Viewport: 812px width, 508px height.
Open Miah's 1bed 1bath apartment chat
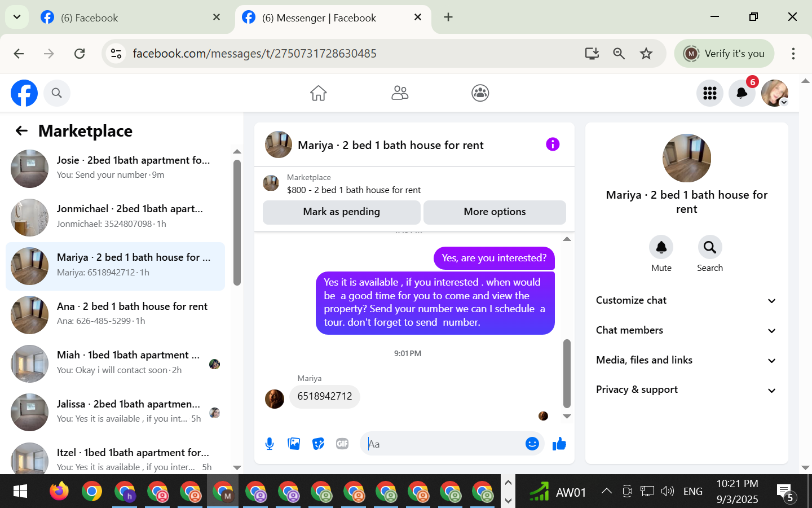point(116,364)
